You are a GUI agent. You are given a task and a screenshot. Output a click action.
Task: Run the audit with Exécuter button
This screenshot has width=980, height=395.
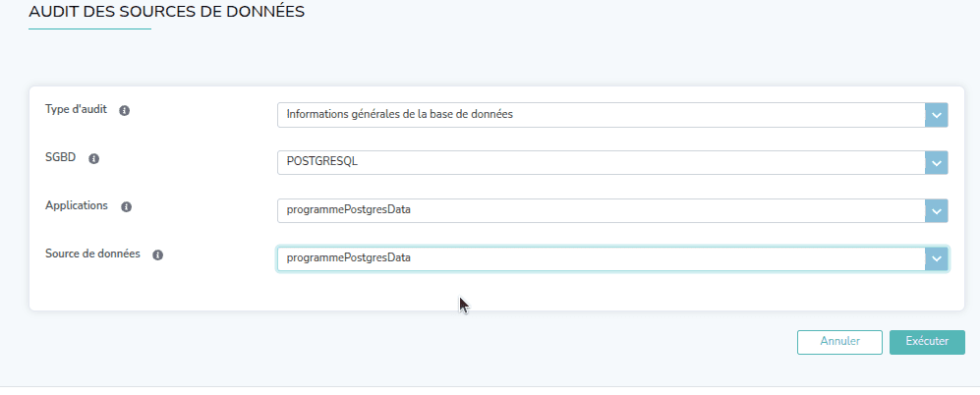pyautogui.click(x=927, y=342)
